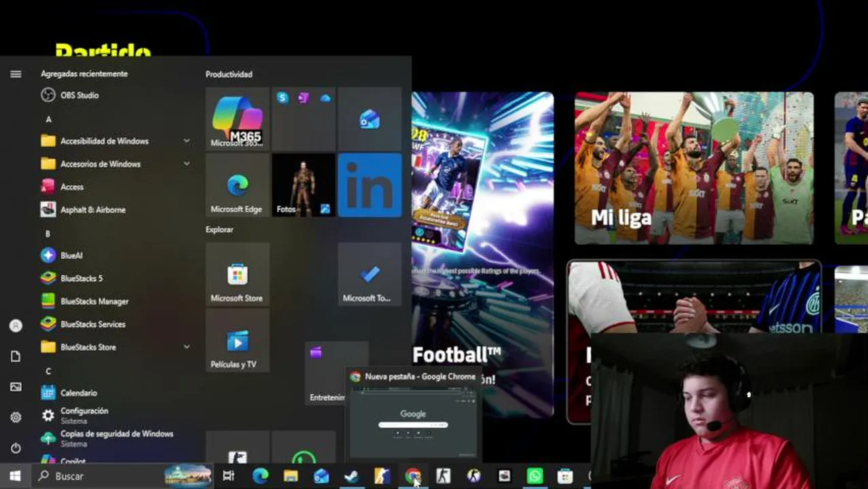Click the Windows Start button
The image size is (868, 489).
tap(15, 476)
